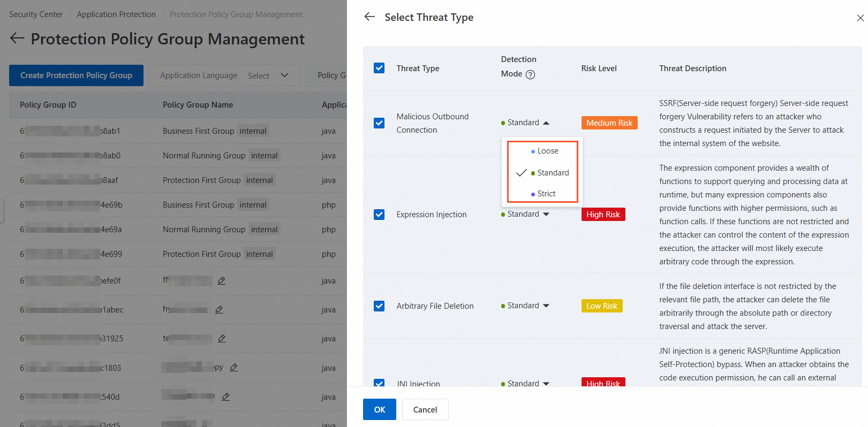Toggle the select-all Threat Type header checkbox
The image size is (868, 427).
pos(379,68)
